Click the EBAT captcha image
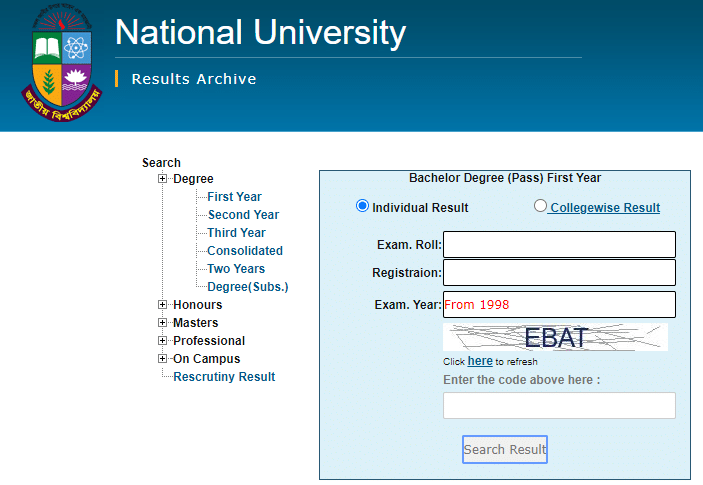This screenshot has width=703, height=485. click(555, 337)
